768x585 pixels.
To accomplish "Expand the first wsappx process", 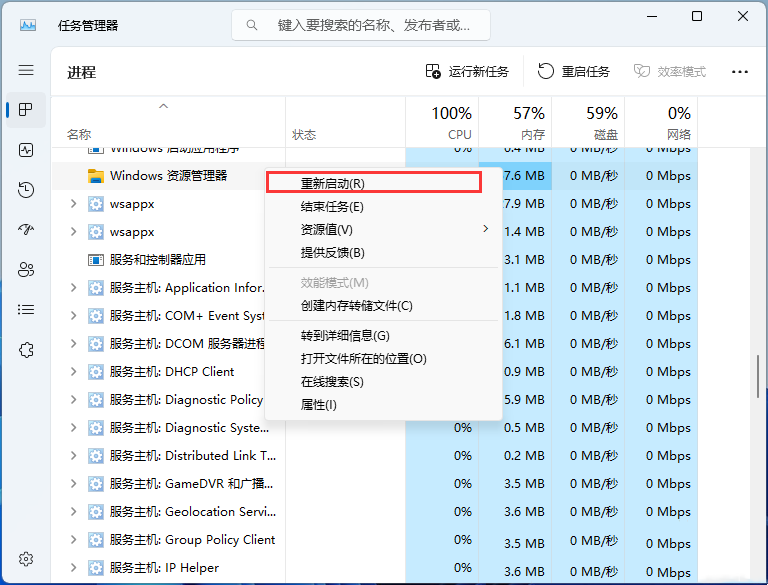I will 73,204.
